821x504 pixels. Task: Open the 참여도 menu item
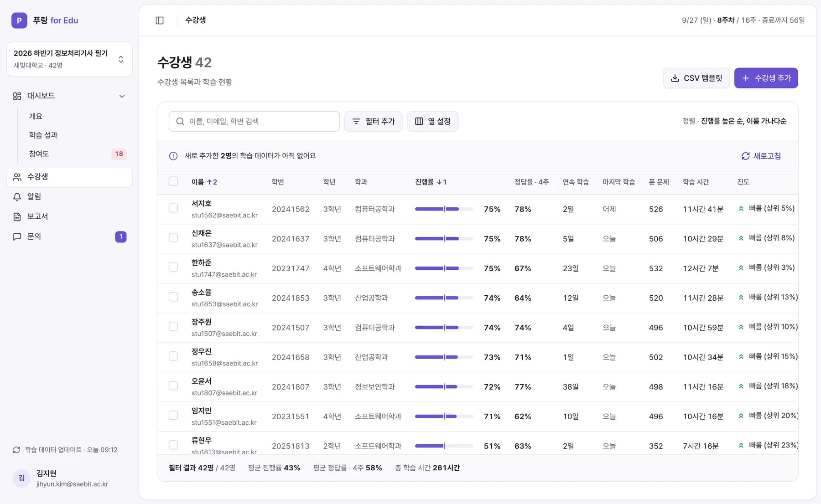point(39,154)
